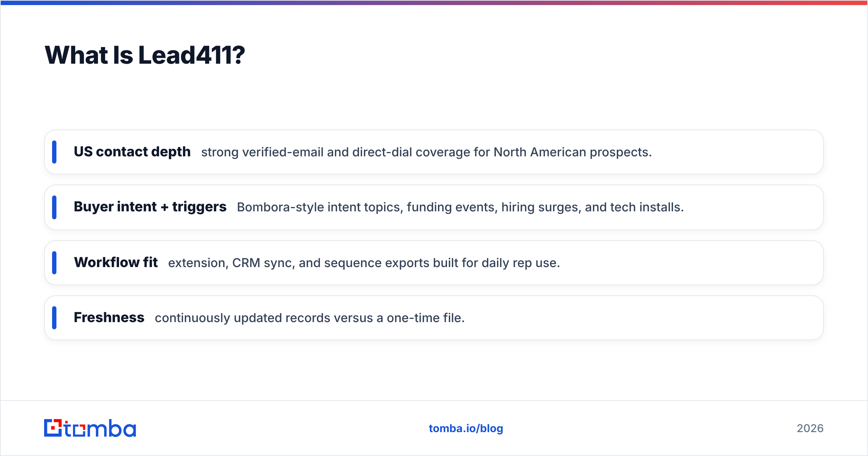868x456 pixels.
Task: Click the gradient color bar at the top
Action: click(x=434, y=3)
